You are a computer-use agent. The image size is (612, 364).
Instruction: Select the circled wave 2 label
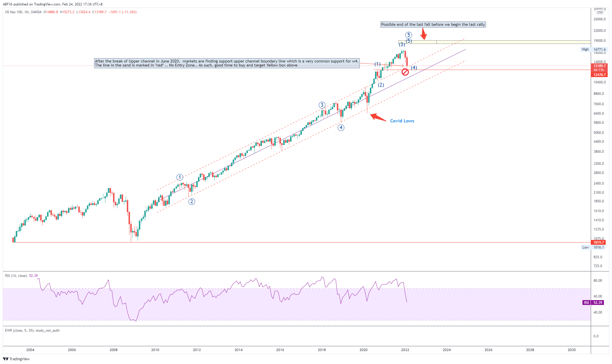[x=192, y=201]
